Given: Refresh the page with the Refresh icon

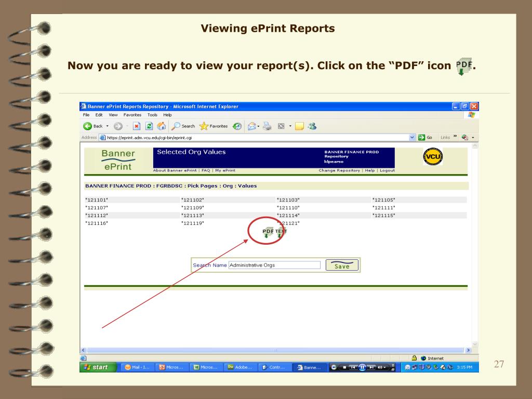Looking at the screenshot, I should [x=149, y=126].
